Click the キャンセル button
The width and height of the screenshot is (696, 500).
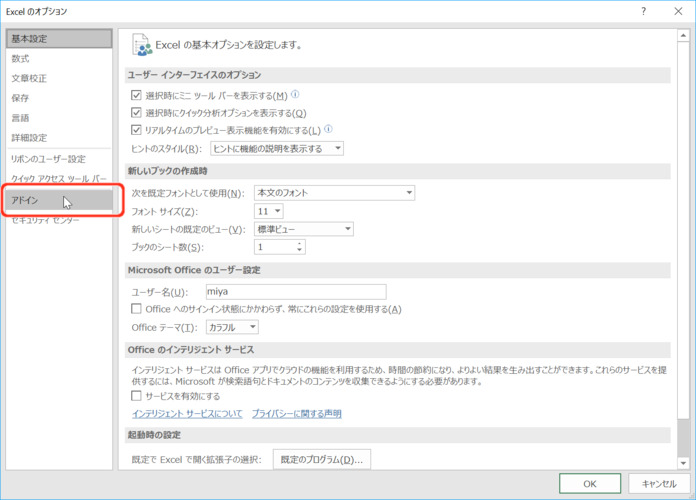tap(659, 484)
